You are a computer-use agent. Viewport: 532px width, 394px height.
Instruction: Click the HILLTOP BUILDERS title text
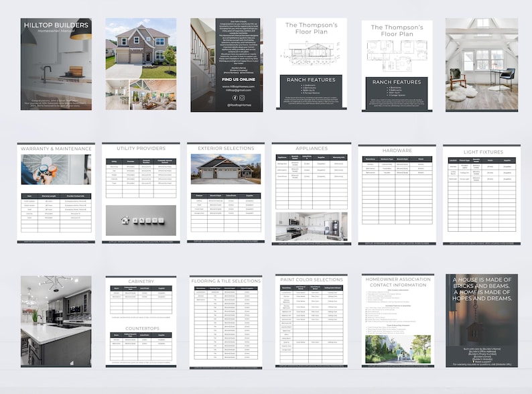56,25
